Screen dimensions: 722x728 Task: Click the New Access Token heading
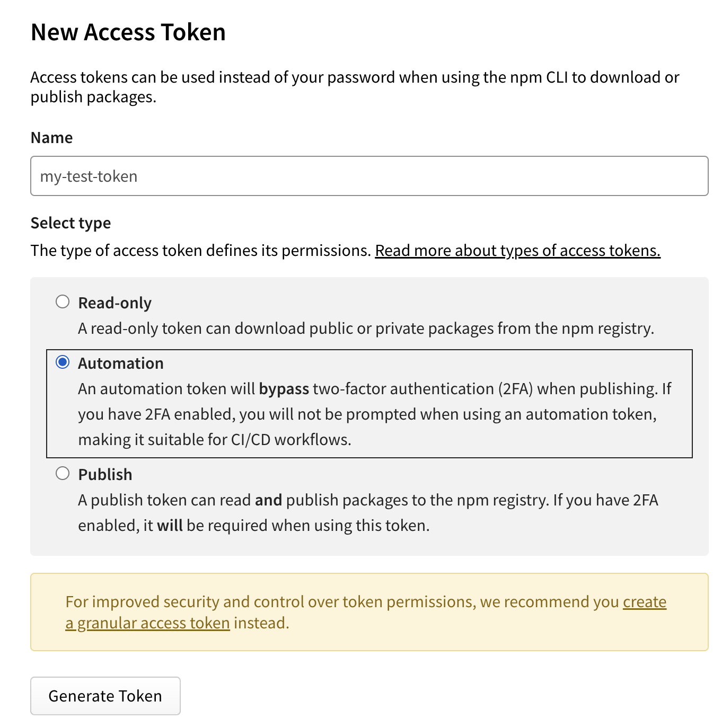coord(128,32)
